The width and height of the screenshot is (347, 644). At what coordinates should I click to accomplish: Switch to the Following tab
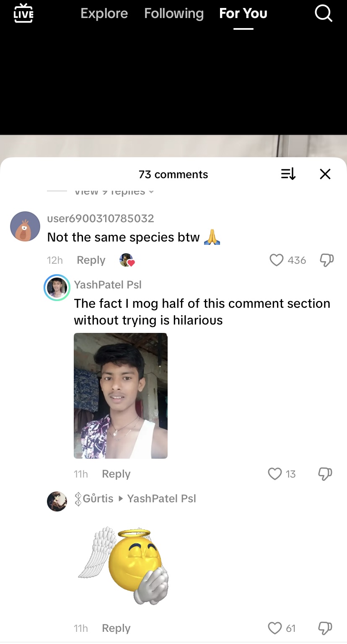click(x=174, y=13)
